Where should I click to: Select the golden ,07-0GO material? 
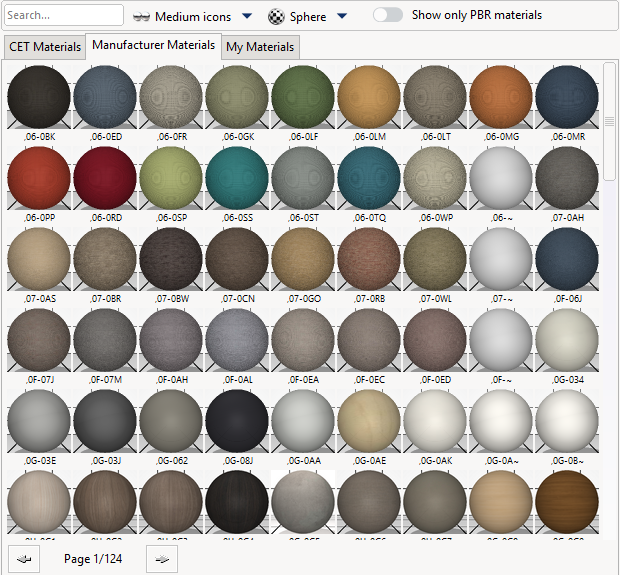pos(303,259)
